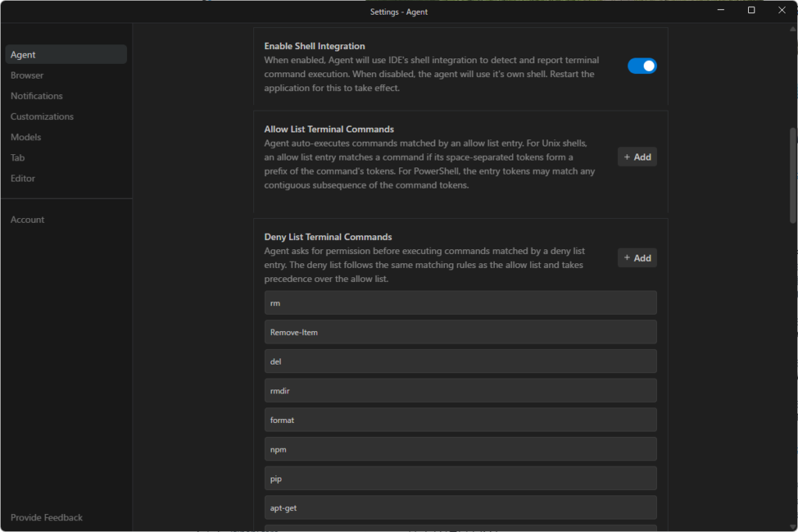Image resolution: width=798 pixels, height=532 pixels.
Task: Edit the apt-get deny list entry
Action: click(460, 508)
